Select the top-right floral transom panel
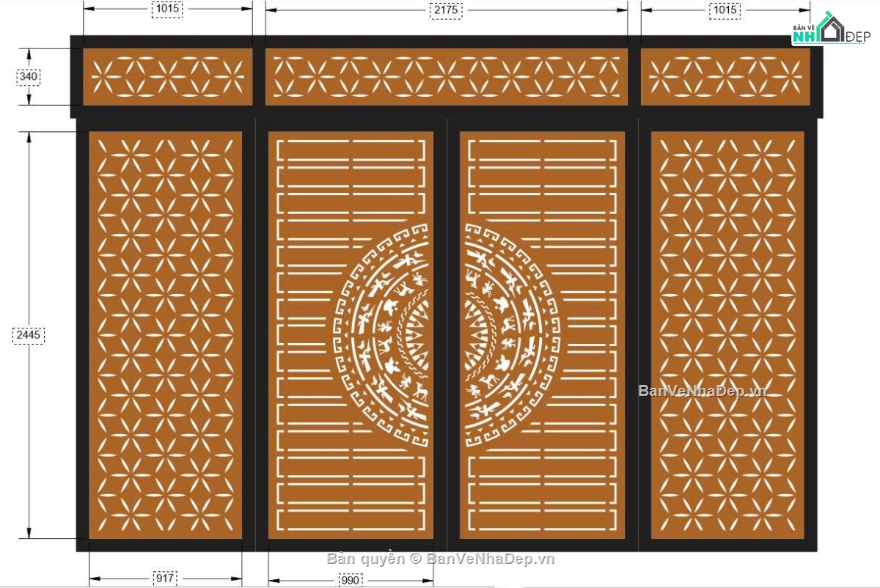The width and height of the screenshot is (880, 588). [725, 77]
